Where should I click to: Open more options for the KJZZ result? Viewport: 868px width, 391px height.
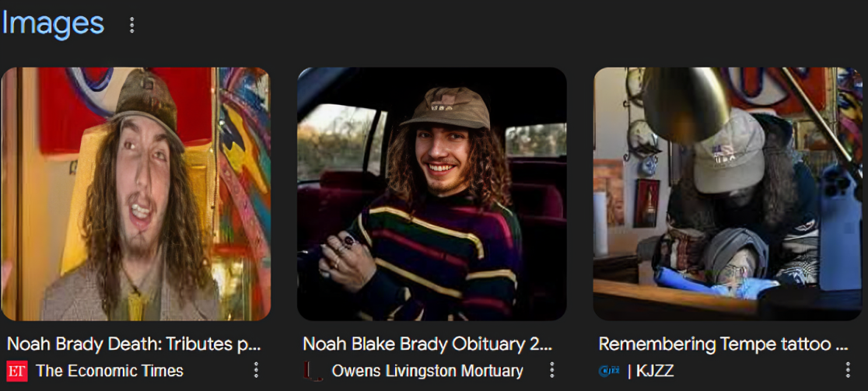tap(848, 370)
